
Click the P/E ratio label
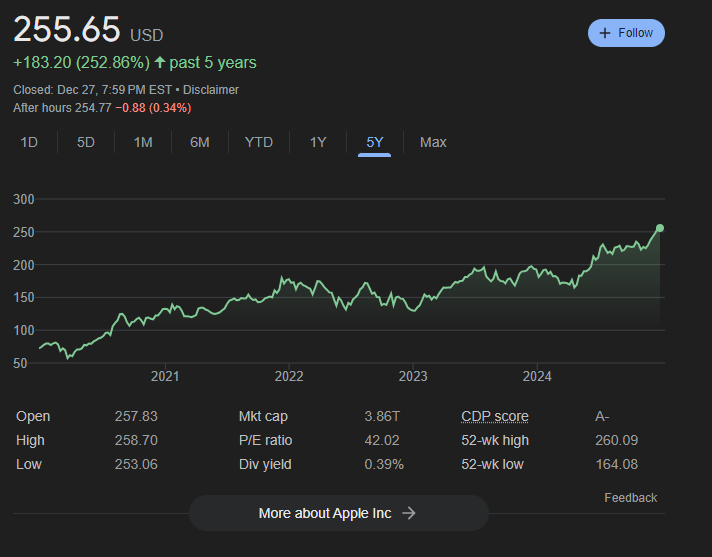coord(266,440)
